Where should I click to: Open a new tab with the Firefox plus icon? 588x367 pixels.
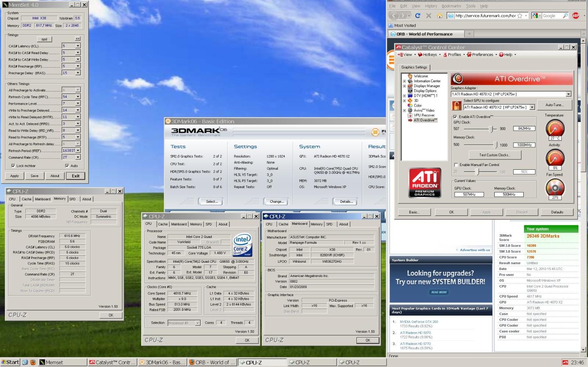(x=469, y=34)
